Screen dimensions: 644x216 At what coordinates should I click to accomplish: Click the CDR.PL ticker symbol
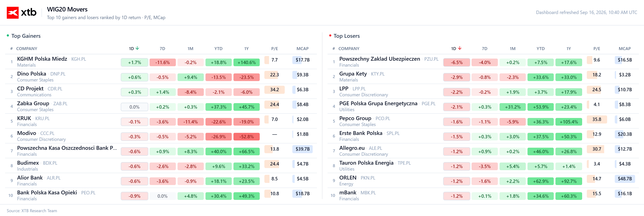55,89
